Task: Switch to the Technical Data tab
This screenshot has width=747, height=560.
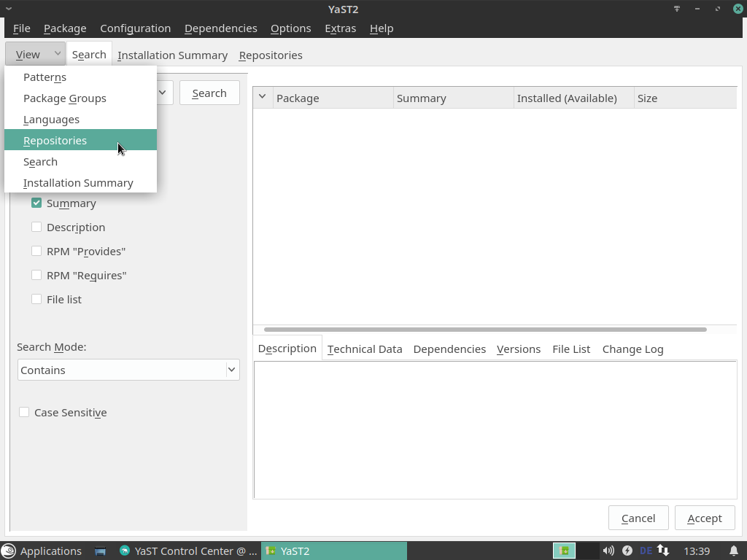Action: 365,349
